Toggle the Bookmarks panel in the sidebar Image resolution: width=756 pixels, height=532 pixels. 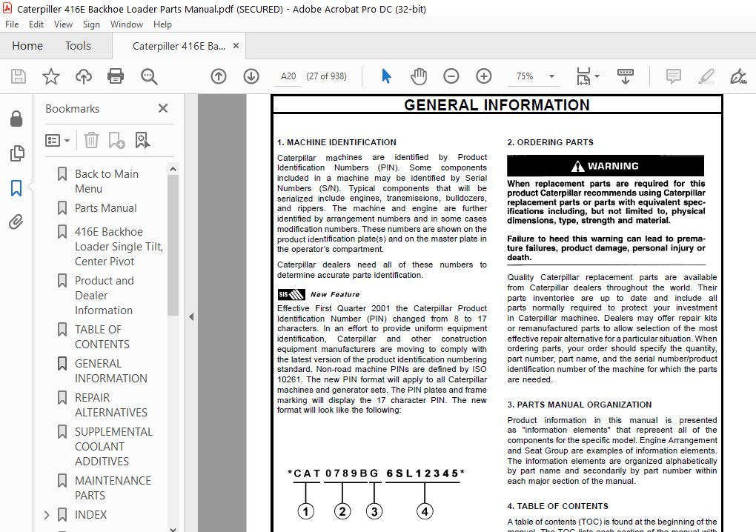pyautogui.click(x=16, y=188)
